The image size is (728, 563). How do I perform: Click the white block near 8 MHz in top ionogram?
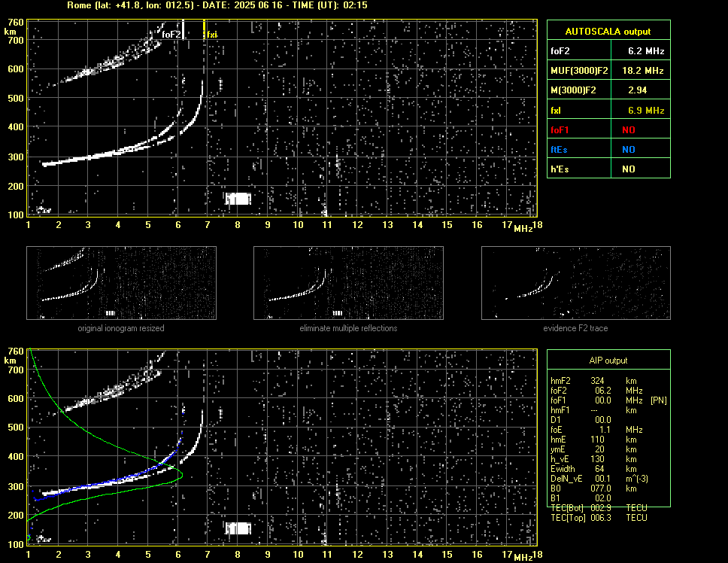(238, 199)
